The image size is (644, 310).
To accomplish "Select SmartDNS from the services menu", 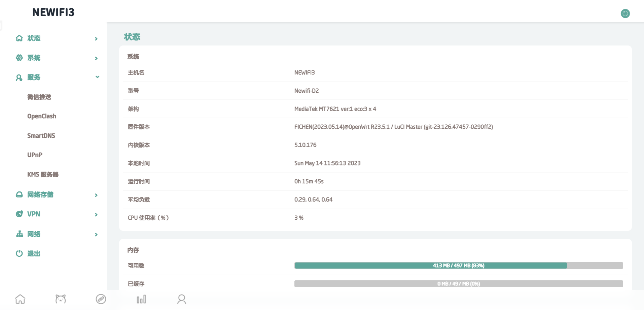I will tap(41, 135).
